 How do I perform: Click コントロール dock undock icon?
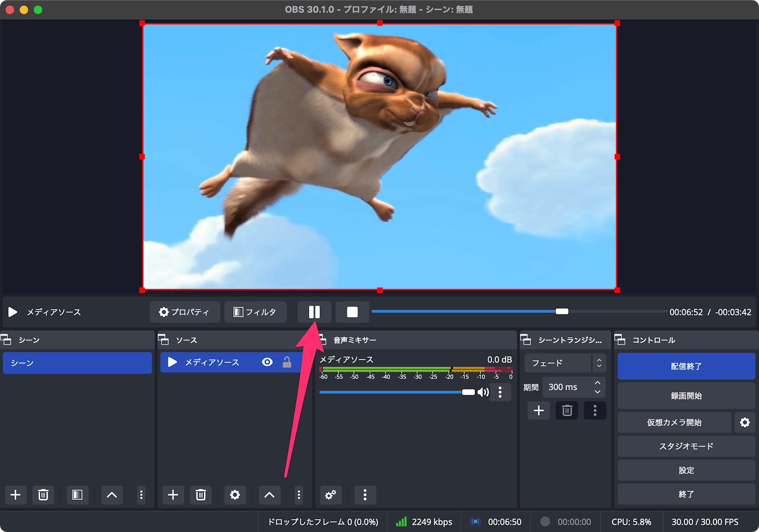coord(620,340)
